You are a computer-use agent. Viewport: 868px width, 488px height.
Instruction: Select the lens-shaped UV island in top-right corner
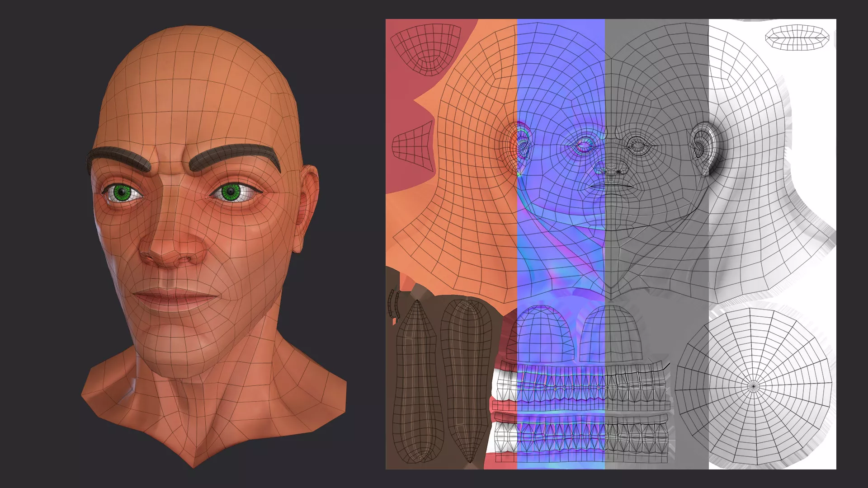tap(797, 38)
